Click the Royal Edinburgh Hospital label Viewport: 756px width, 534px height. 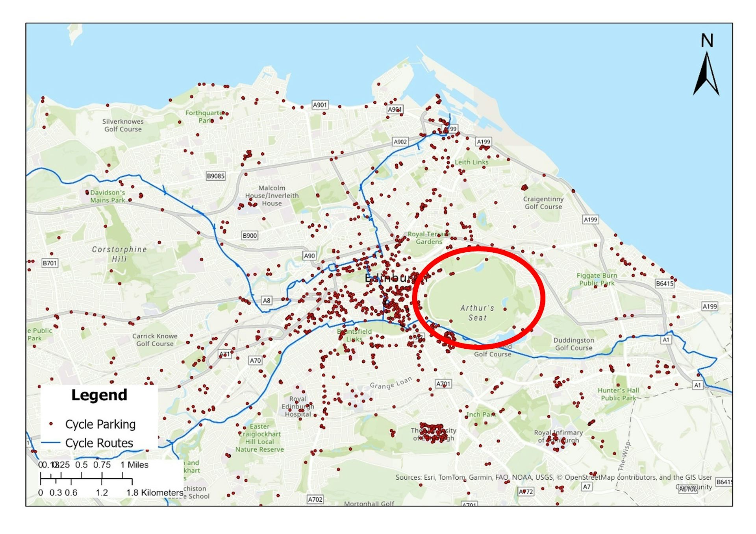point(298,407)
